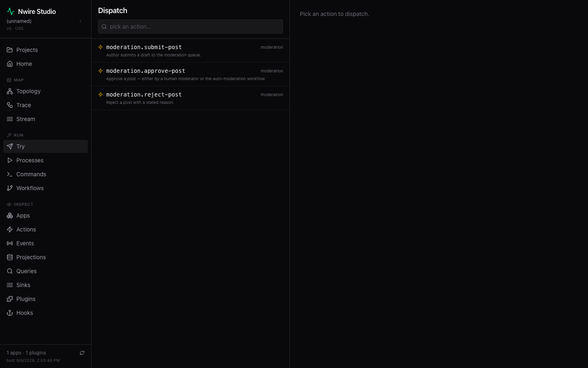Open the Sinks inspector
588x368 pixels.
click(x=45, y=285)
